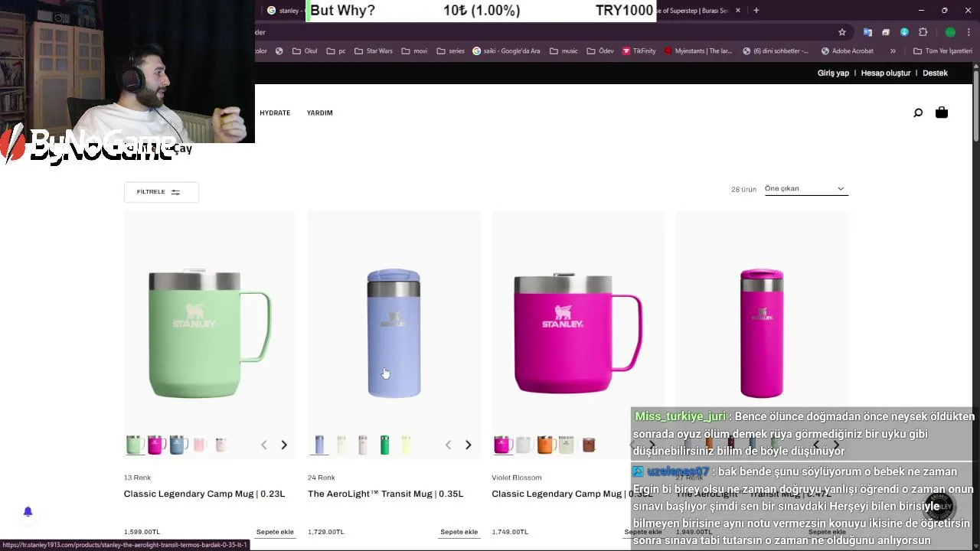
Task: Open the TikFinity bookmark
Action: (x=639, y=51)
